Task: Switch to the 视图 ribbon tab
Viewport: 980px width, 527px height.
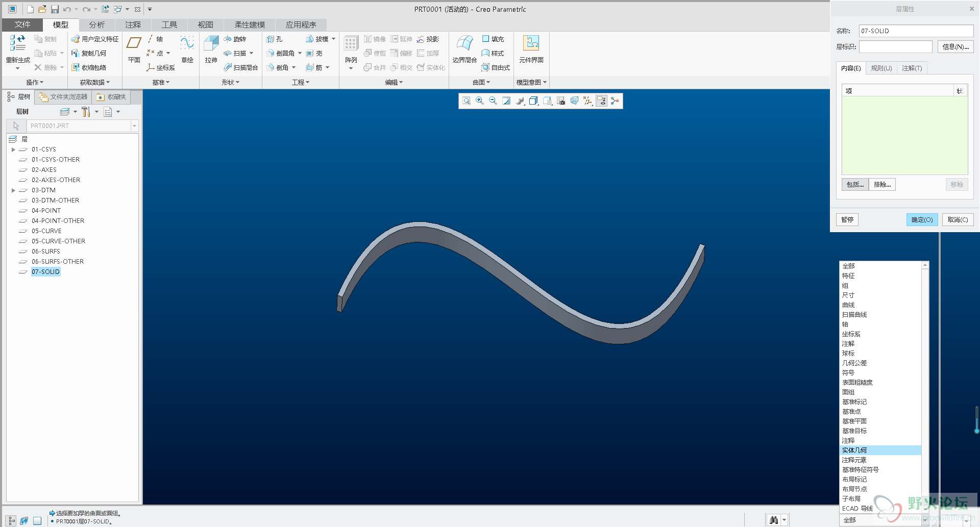Action: [x=206, y=24]
